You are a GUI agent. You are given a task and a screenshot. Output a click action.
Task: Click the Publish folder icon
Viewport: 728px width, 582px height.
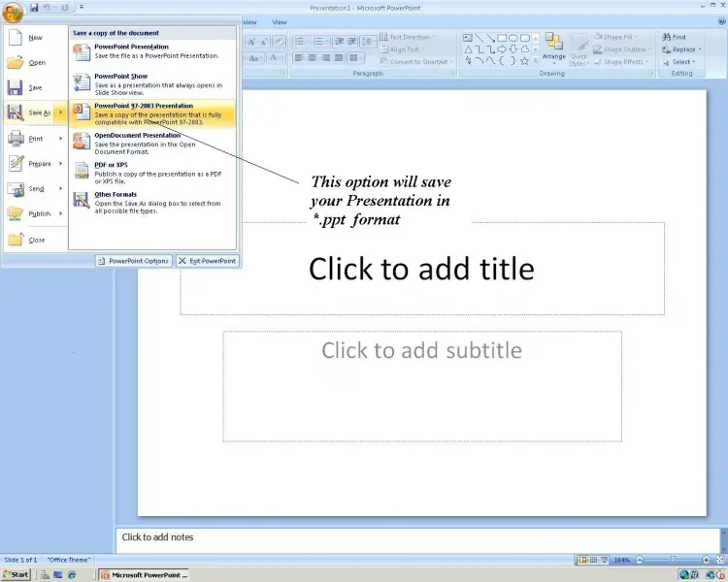[x=16, y=213]
